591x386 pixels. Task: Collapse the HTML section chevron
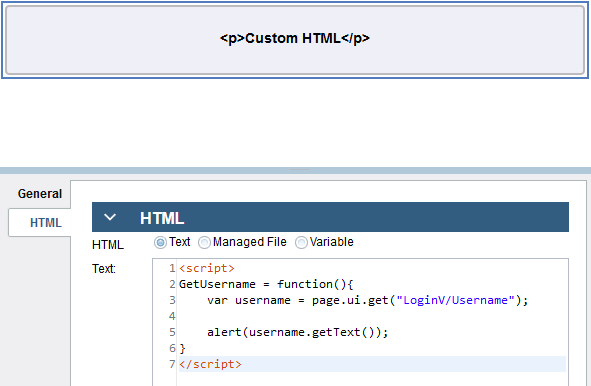tap(110, 217)
